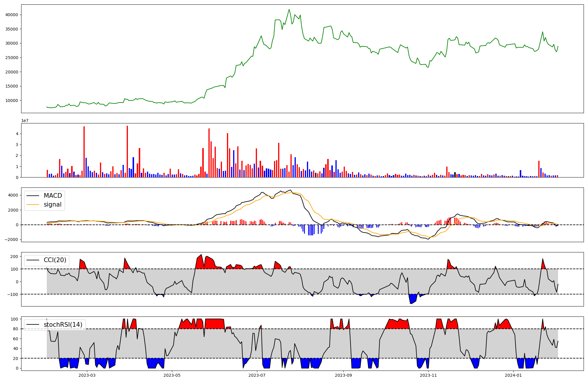Click the highest peak of the green price line
The height and width of the screenshot is (382, 588).
point(289,9)
